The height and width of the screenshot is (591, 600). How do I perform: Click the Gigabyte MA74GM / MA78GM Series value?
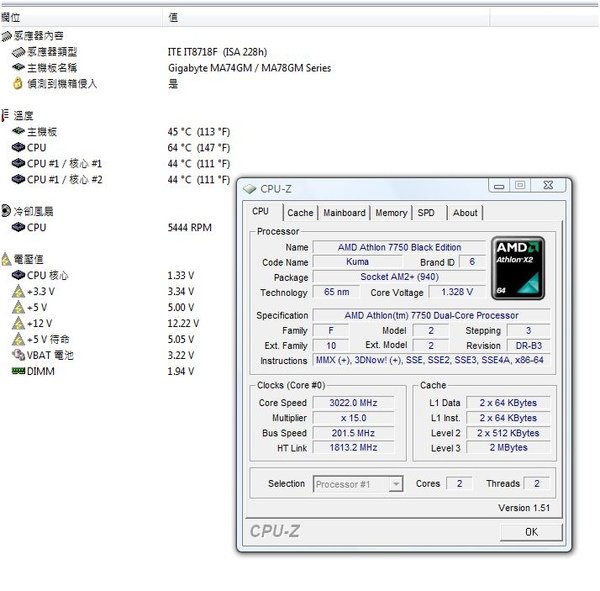coord(249,68)
